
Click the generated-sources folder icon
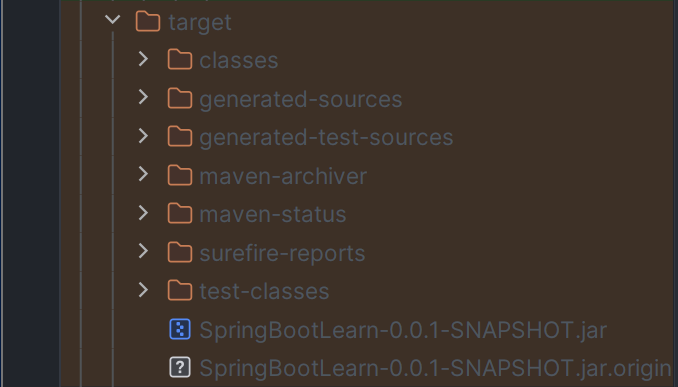coord(180,99)
